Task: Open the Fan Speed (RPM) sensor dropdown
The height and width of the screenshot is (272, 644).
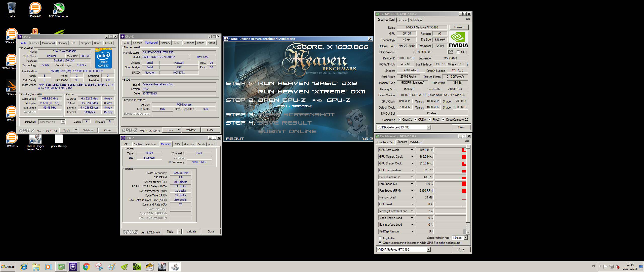Action: [x=412, y=191]
